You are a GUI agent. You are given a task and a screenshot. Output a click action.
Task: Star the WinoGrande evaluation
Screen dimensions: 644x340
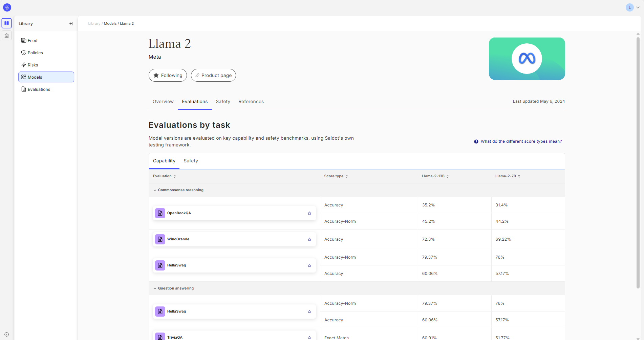pyautogui.click(x=309, y=239)
